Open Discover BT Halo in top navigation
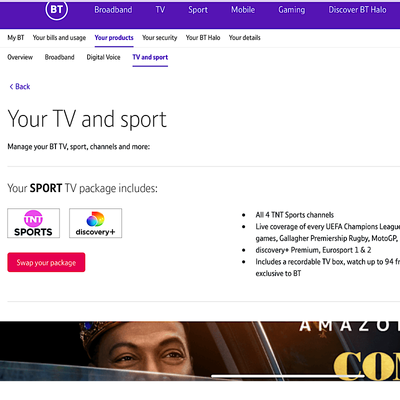 tap(357, 10)
